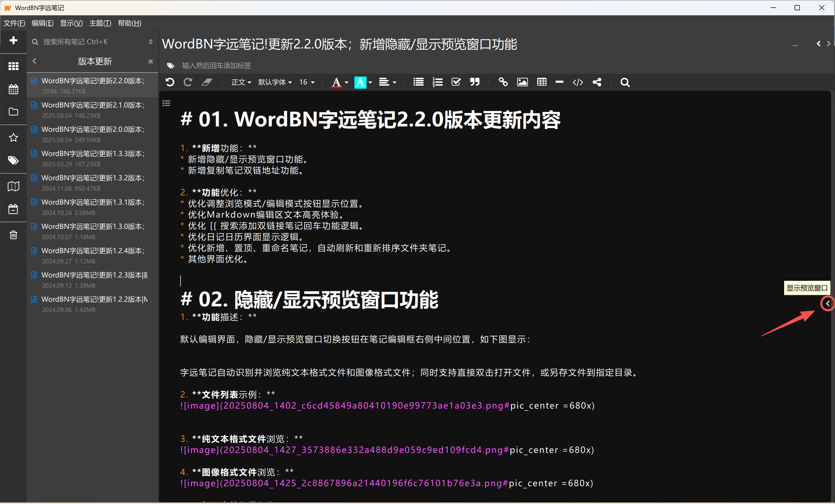Create a new note with plus icon

pos(13,40)
